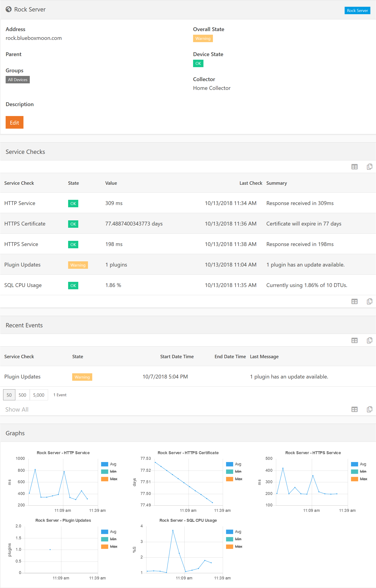Click the table export icon above Service Checks grid

coord(354,167)
